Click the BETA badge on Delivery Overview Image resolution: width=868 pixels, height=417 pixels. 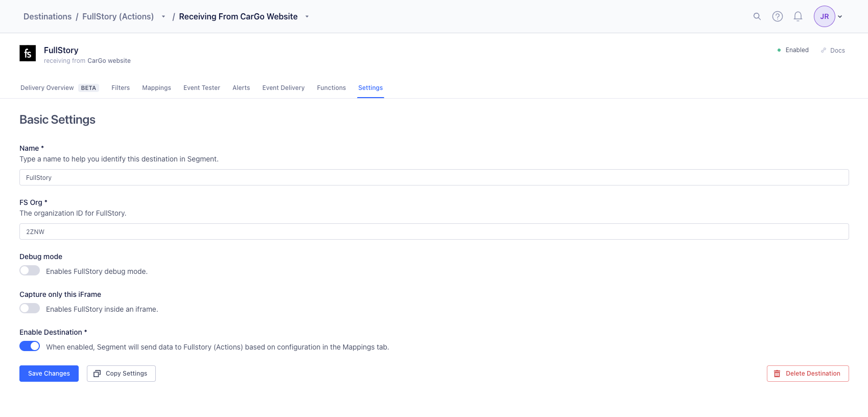88,88
